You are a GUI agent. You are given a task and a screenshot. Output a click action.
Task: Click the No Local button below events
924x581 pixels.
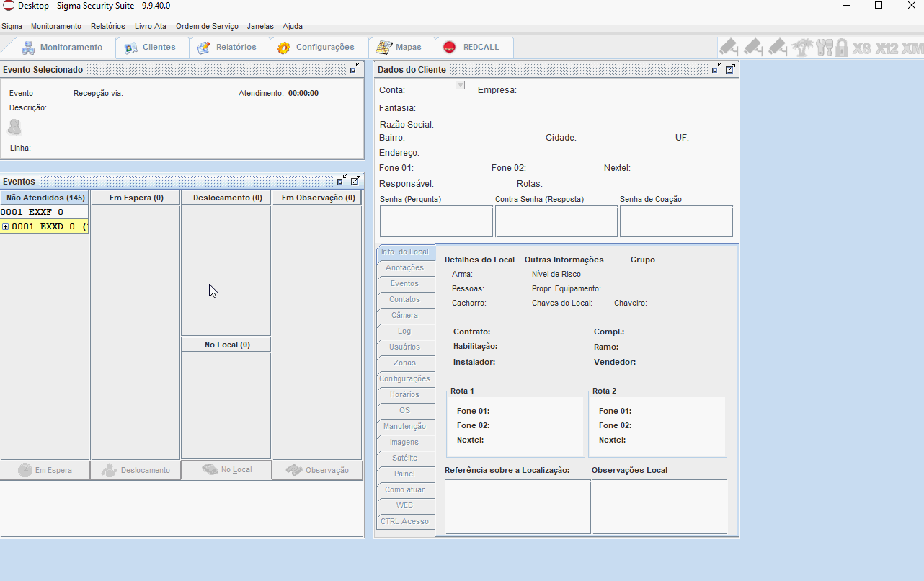coord(227,469)
